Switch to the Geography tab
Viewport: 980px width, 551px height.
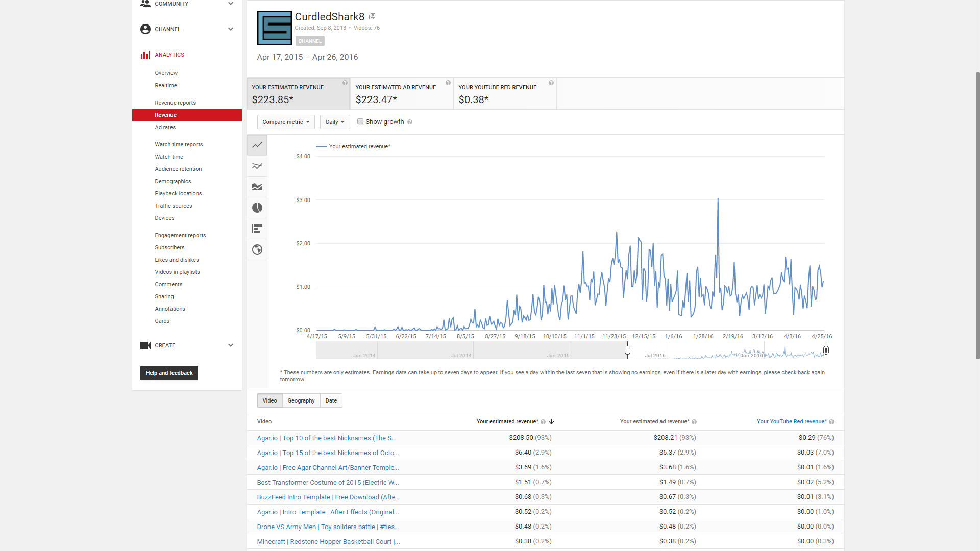(301, 400)
